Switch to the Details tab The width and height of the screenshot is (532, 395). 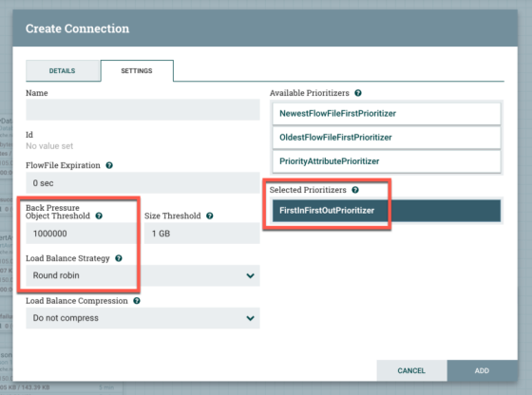click(x=63, y=71)
